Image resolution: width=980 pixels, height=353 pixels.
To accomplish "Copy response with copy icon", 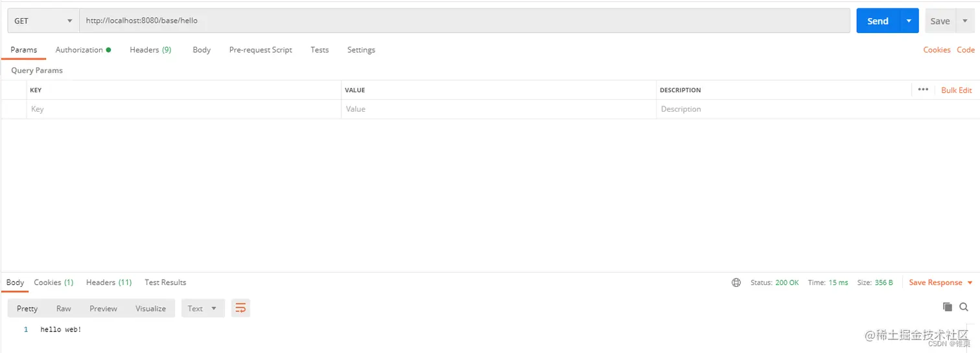I will 948,307.
